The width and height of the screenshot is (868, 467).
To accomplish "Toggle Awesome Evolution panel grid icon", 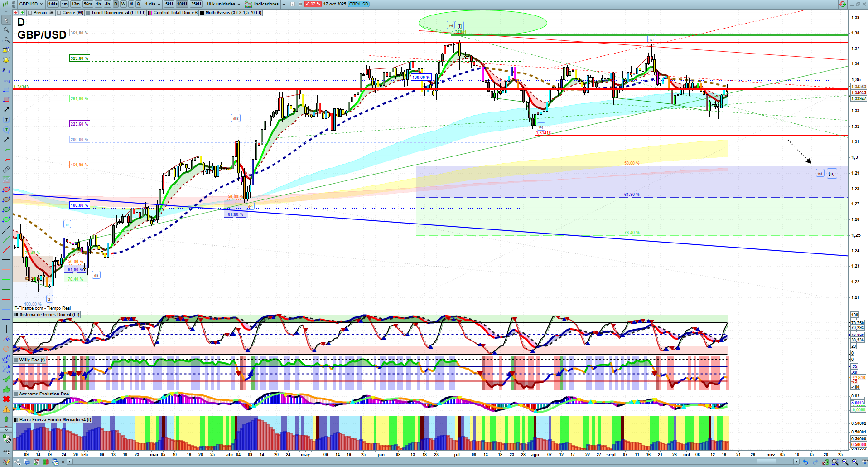I will pos(16,394).
